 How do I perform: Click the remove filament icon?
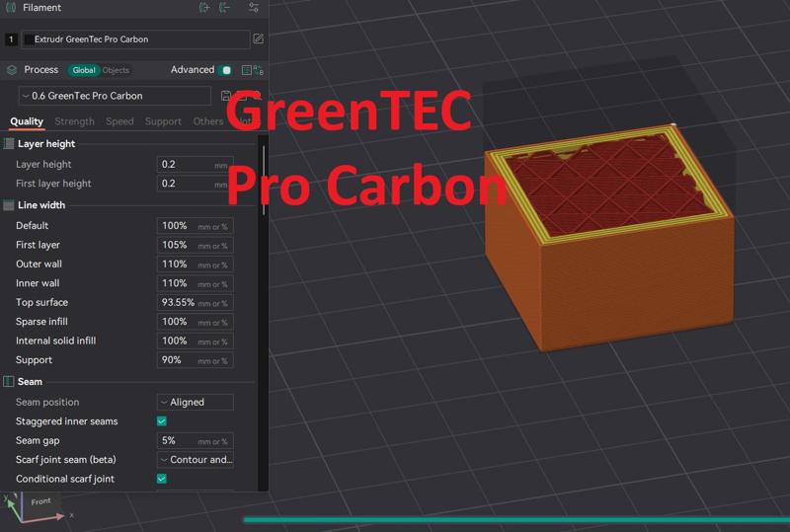[x=224, y=8]
